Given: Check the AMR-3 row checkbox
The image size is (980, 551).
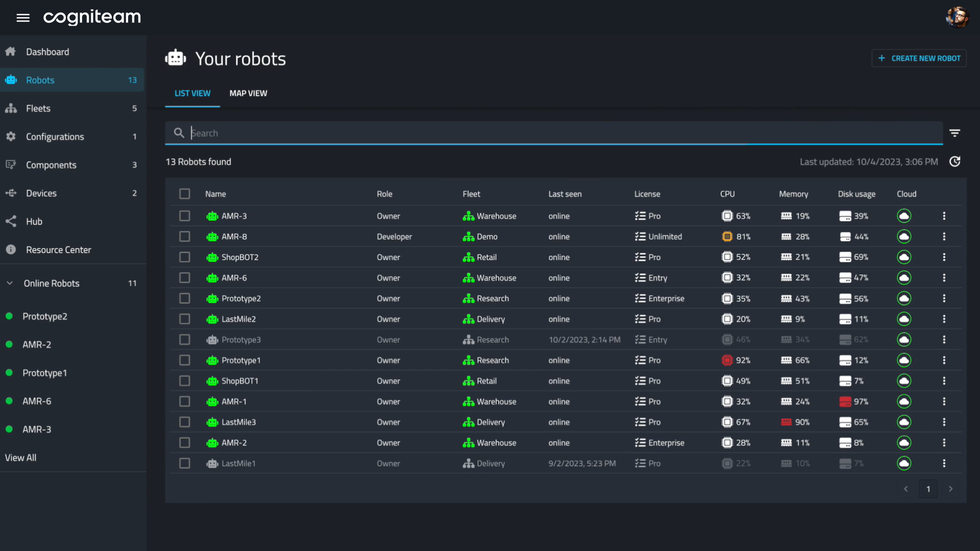Looking at the screenshot, I should [185, 216].
